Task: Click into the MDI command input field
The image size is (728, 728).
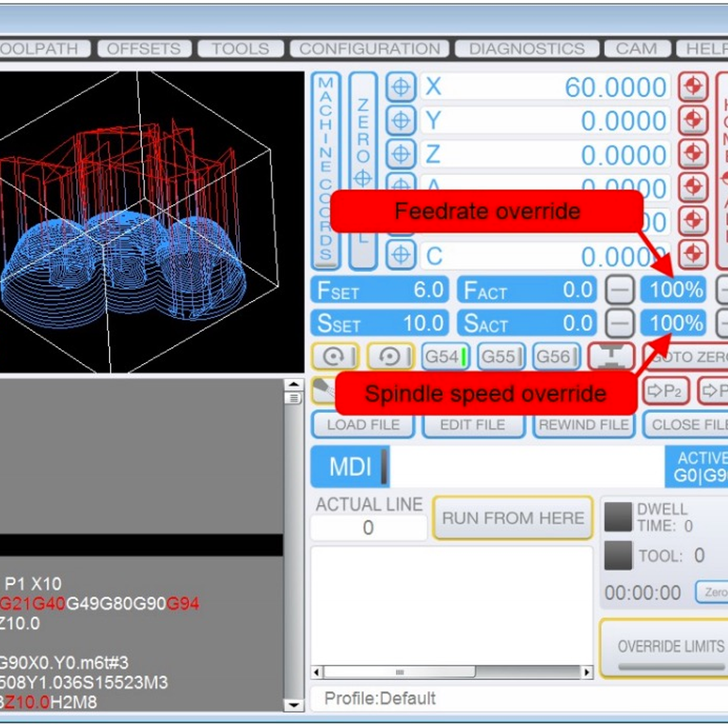Action: pyautogui.click(x=526, y=467)
